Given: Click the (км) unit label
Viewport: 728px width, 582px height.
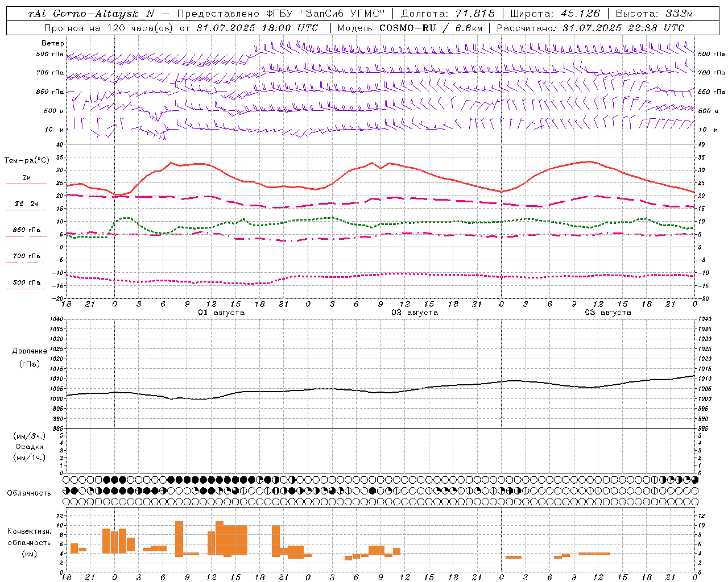Looking at the screenshot, I should [x=30, y=554].
